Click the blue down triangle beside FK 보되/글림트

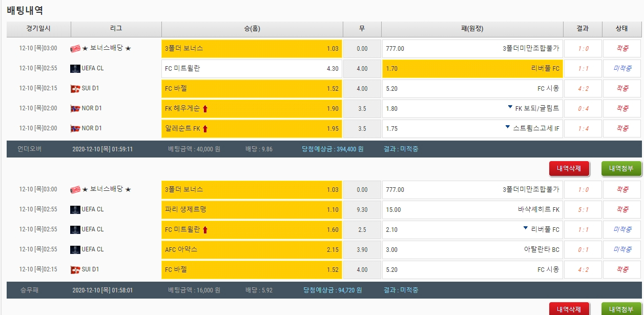[x=510, y=107]
